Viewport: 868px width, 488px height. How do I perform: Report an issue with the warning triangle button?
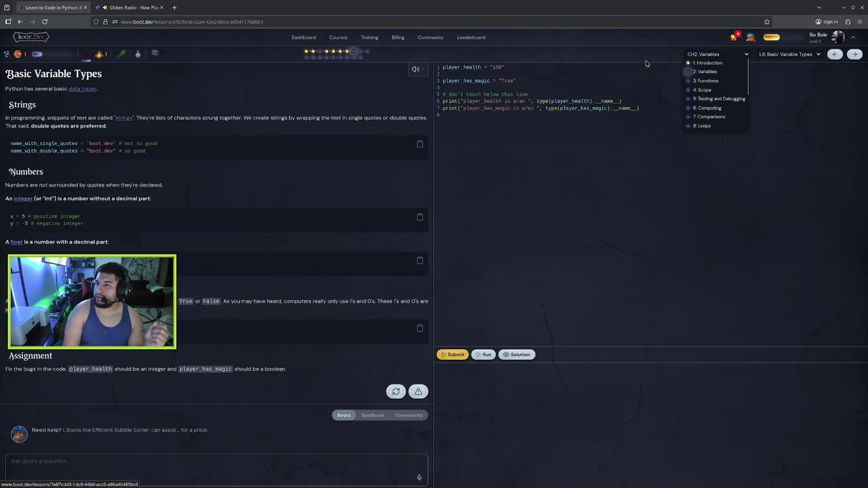pyautogui.click(x=418, y=391)
